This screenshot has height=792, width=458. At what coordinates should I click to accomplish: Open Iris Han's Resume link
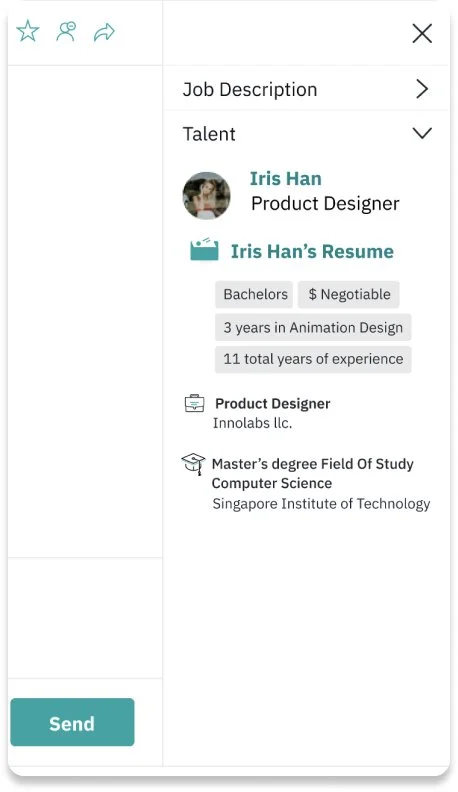pyautogui.click(x=312, y=251)
